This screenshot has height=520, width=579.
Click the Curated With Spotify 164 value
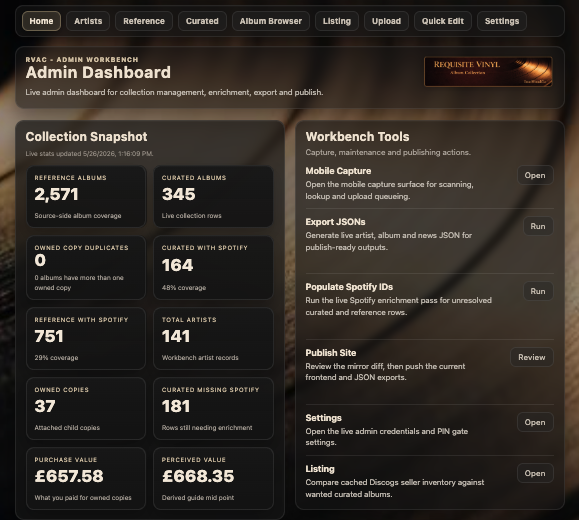click(178, 265)
